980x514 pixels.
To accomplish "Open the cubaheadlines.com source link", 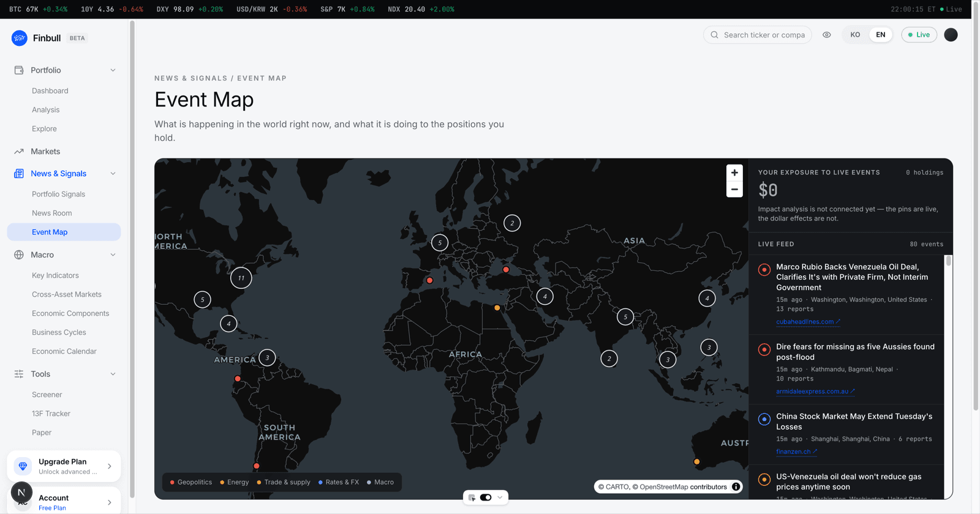I will (808, 322).
